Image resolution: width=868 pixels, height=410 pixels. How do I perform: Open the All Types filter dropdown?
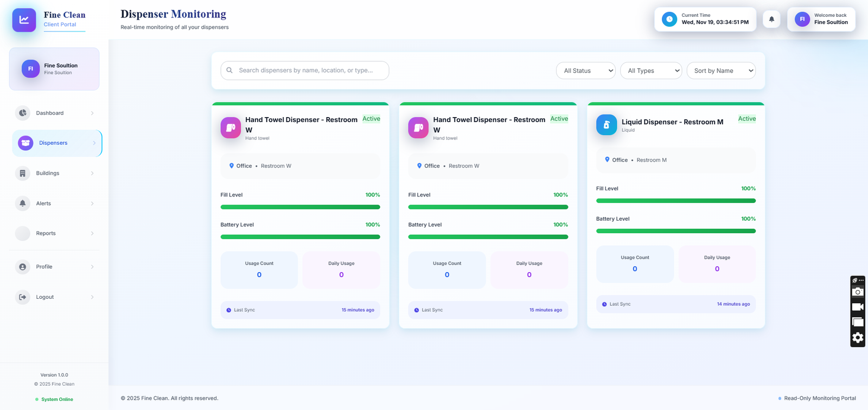(x=650, y=71)
